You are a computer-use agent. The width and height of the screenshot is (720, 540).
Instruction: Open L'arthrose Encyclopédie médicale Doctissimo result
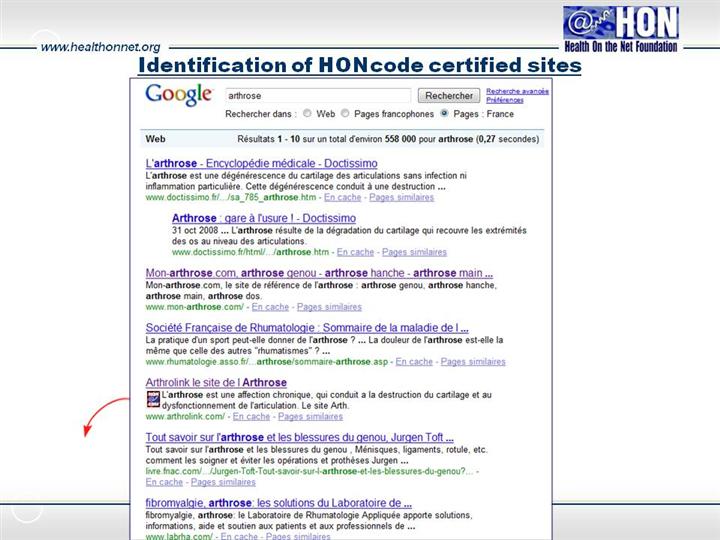pyautogui.click(x=261, y=163)
